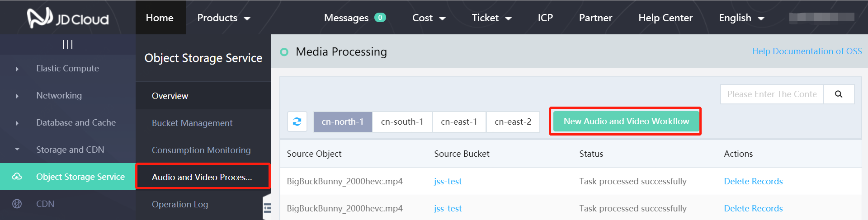Click the refresh icon button
Screen dimensions: 868x220
pos(297,122)
